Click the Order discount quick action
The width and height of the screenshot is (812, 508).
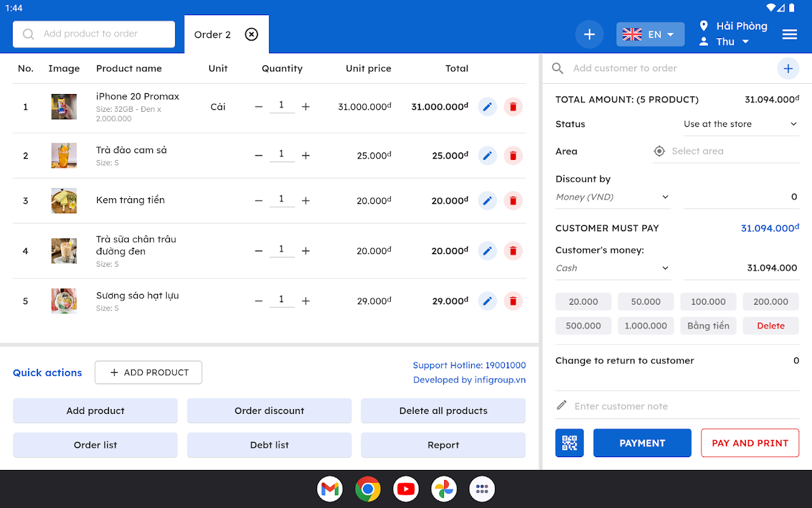point(269,411)
